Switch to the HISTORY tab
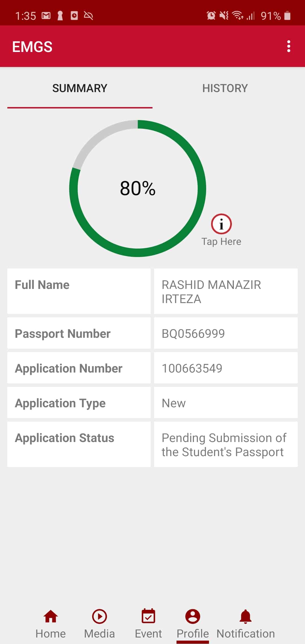305x644 pixels. click(x=225, y=88)
